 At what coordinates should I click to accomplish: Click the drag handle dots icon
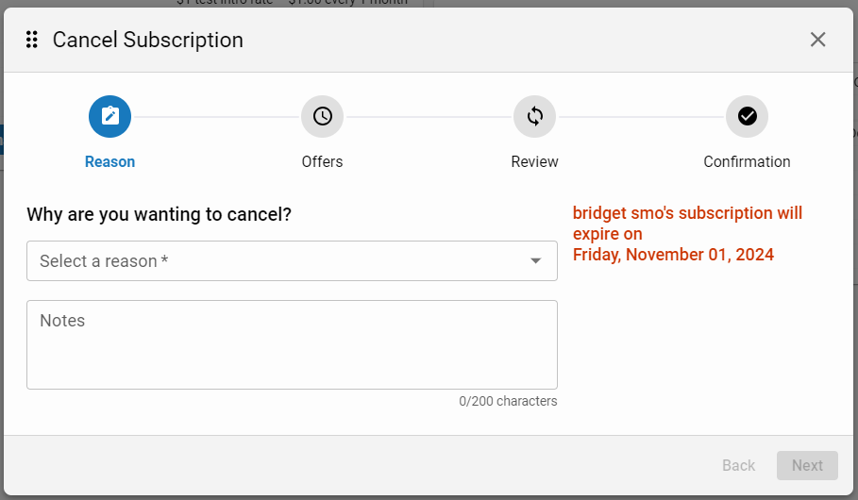click(x=32, y=40)
